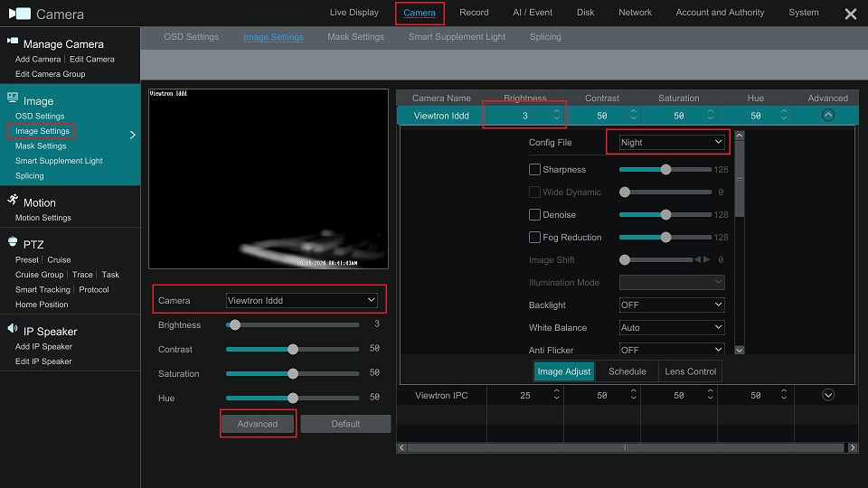The height and width of the screenshot is (488, 868).
Task: Open the Record menu
Action: coord(474,12)
